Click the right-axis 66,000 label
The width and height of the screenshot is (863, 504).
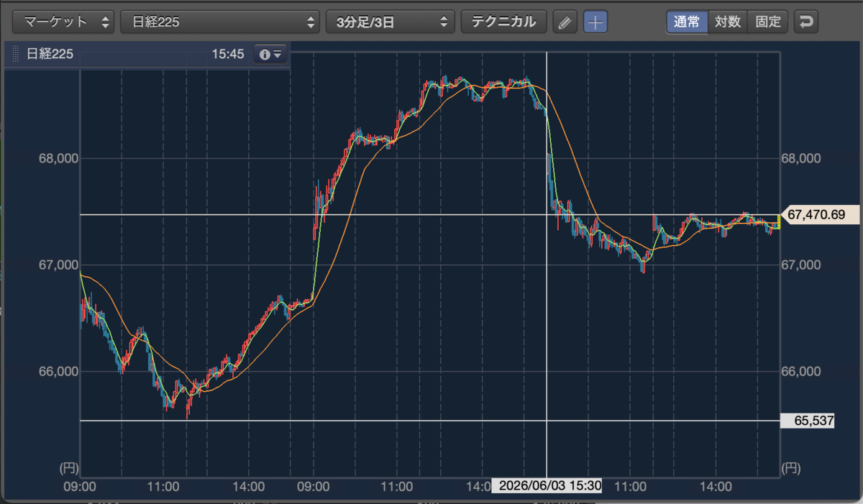click(x=801, y=372)
